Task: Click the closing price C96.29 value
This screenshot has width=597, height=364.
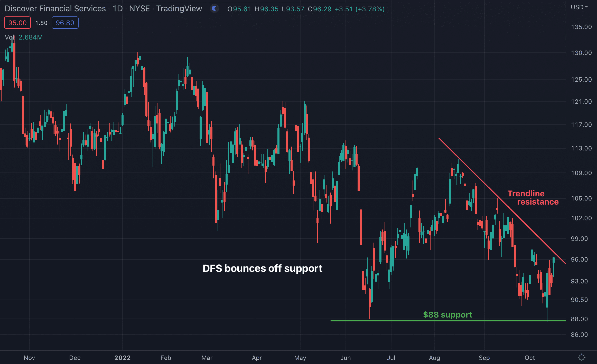Action: click(320, 9)
